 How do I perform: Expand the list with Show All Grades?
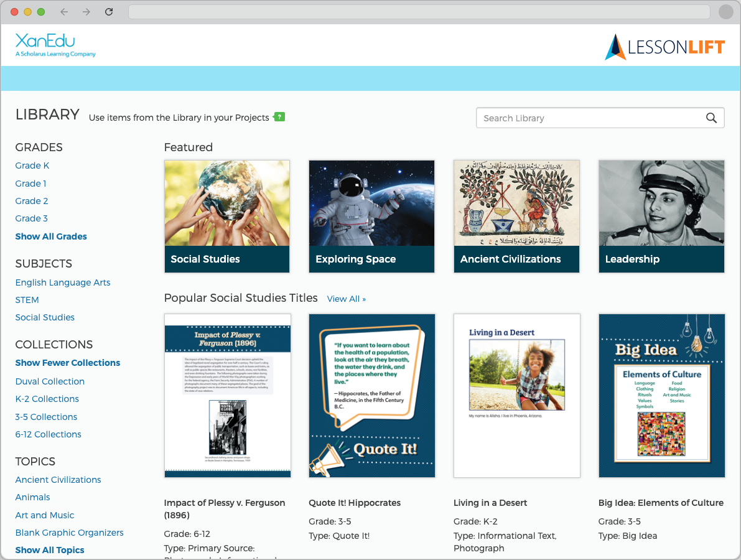[x=51, y=236]
